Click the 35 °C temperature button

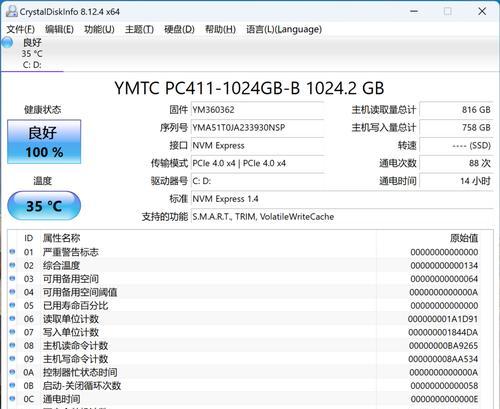tap(44, 206)
